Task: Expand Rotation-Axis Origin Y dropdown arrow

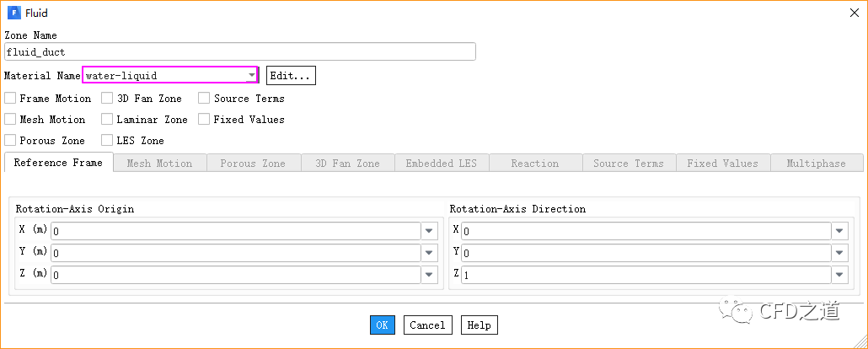Action: 429,253
